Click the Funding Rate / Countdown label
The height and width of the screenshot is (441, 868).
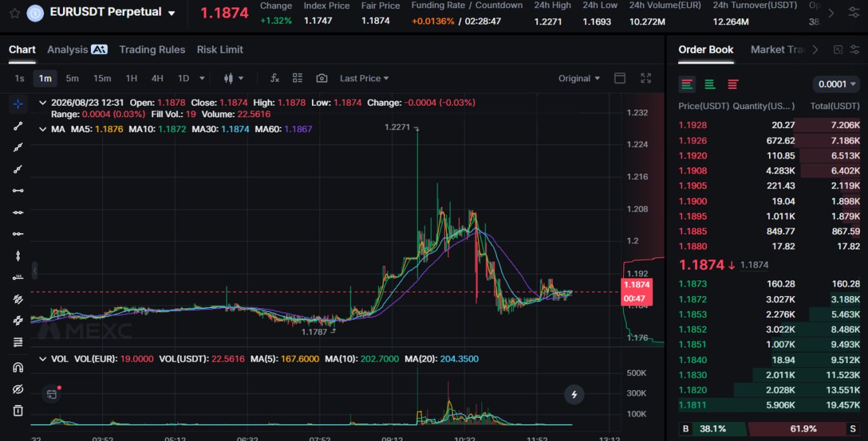click(467, 5)
